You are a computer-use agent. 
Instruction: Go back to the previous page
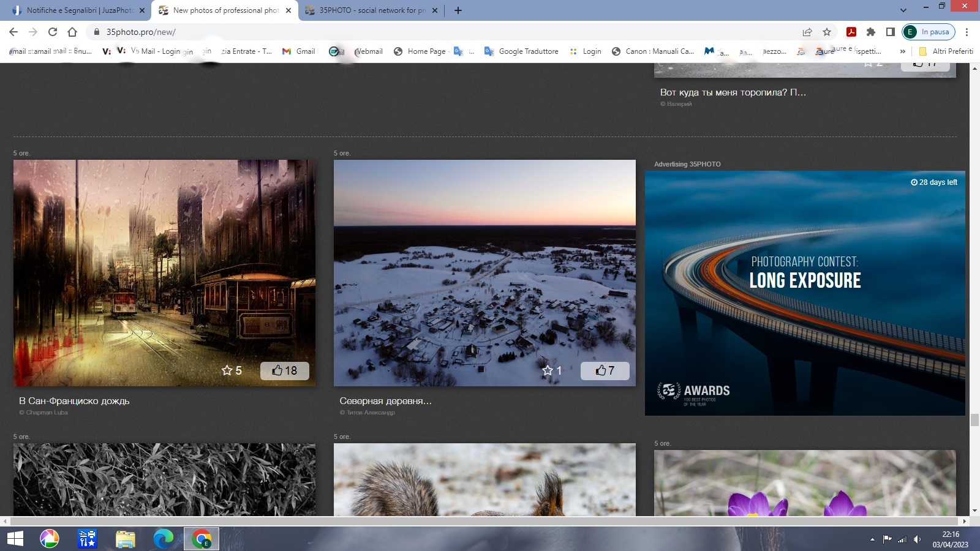[13, 32]
